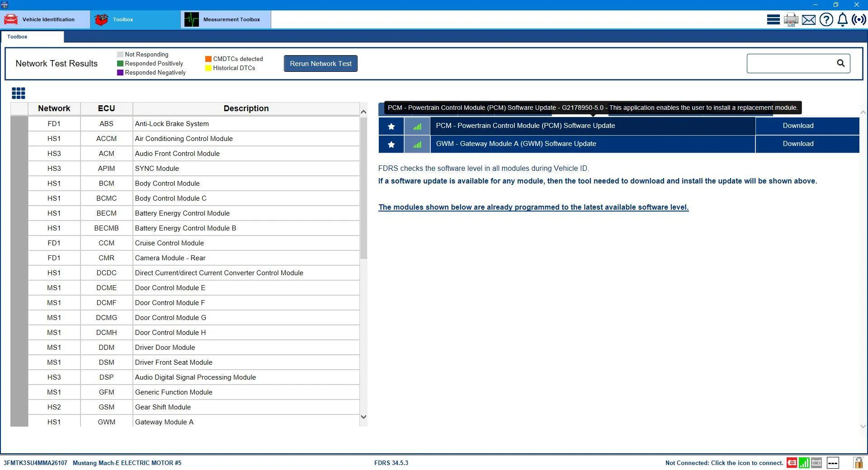Click signal bars icon in PCM row
Screen dimensions: 868x470
click(x=417, y=126)
